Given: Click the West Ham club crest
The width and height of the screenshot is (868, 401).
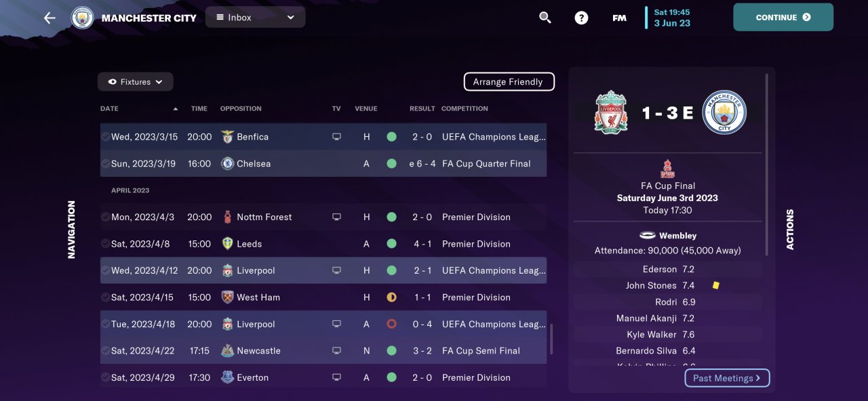Looking at the screenshot, I should tap(227, 297).
